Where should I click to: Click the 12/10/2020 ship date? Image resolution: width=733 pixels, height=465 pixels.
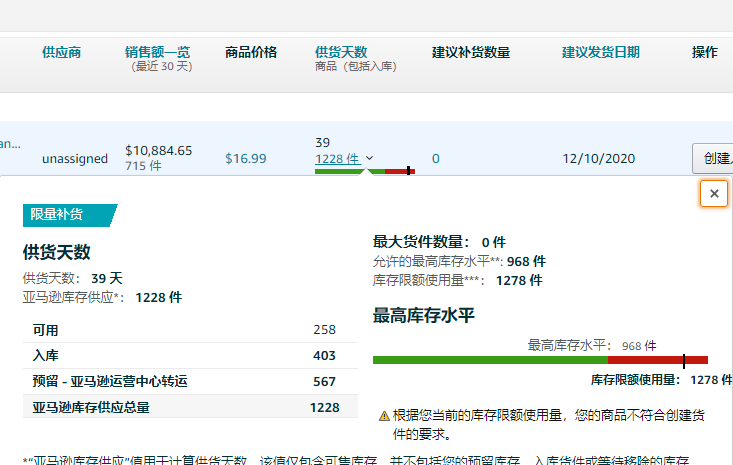click(x=598, y=159)
